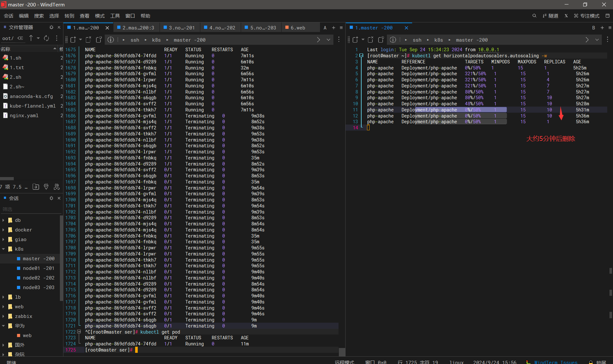Close the 1.ma…-200 tab
Screen dimensions: 613x364
[107, 28]
